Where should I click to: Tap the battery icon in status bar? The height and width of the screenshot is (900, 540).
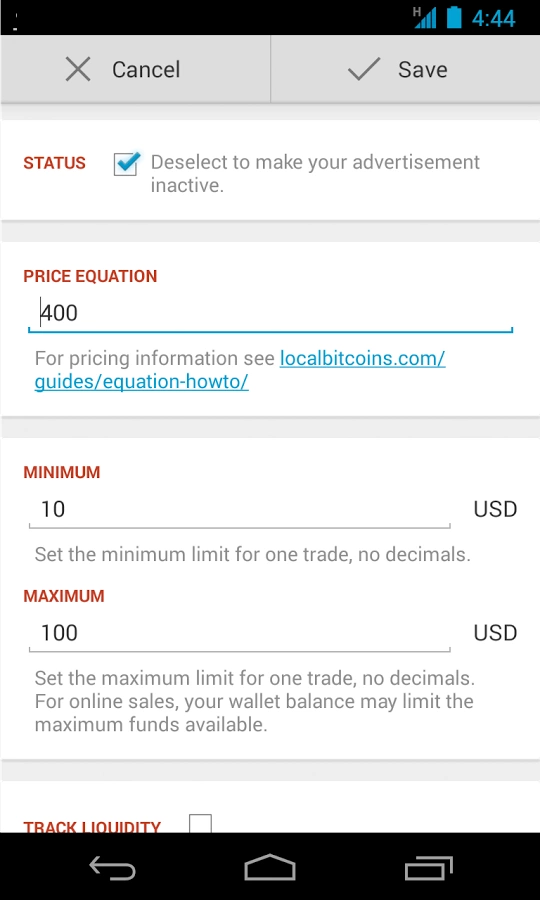click(454, 17)
